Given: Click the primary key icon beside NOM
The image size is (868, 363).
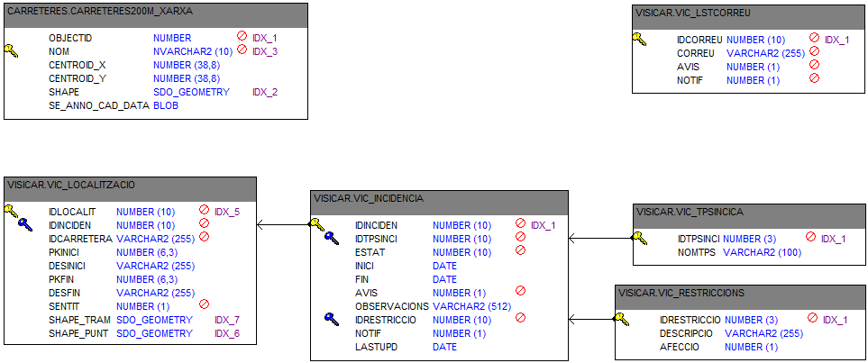Looking at the screenshot, I should pos(12,51).
